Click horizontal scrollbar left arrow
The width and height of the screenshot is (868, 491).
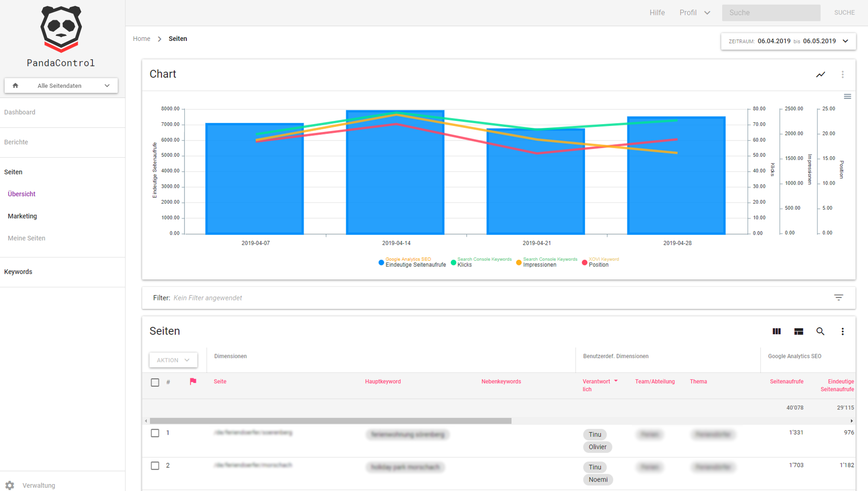point(146,421)
